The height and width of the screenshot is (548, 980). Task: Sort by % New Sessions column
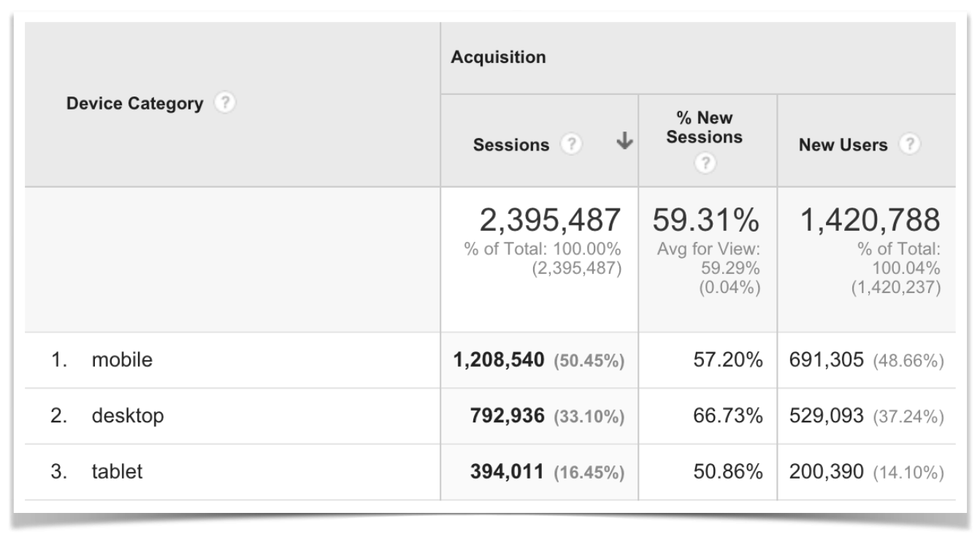pyautogui.click(x=703, y=124)
